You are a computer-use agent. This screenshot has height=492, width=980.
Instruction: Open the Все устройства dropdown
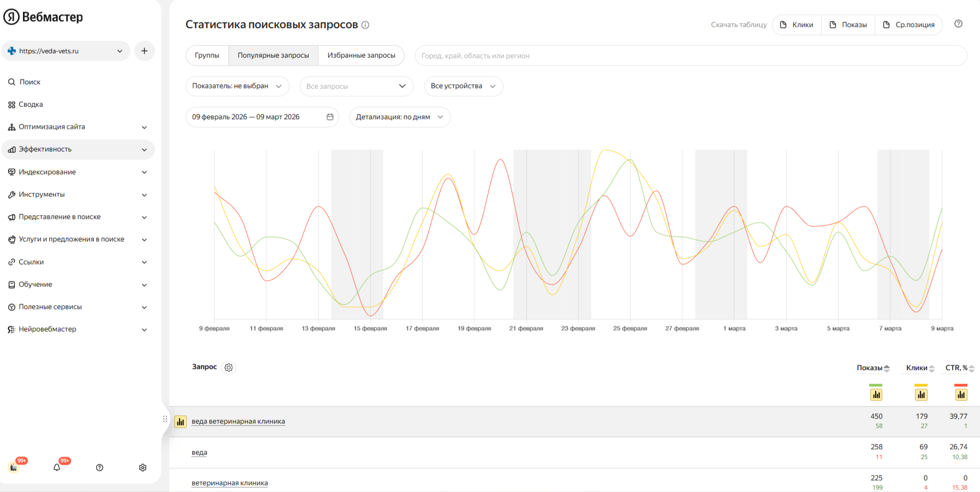tap(463, 86)
